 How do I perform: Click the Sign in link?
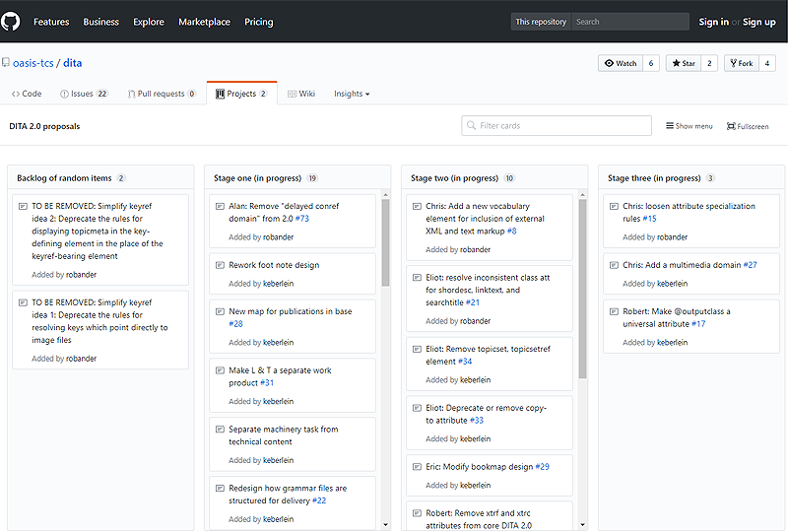(713, 22)
